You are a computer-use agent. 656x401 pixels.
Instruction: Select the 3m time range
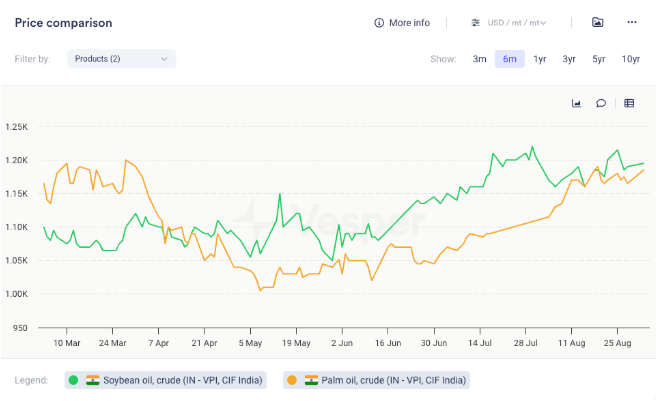pyautogui.click(x=479, y=59)
